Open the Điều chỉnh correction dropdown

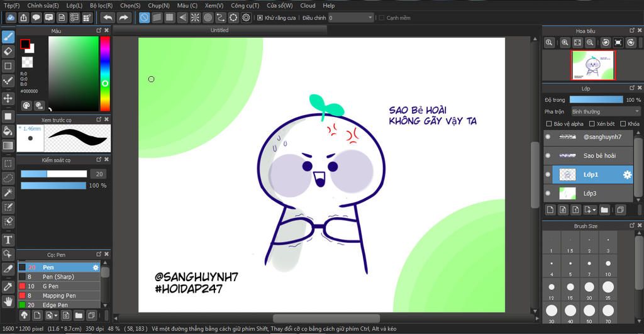coord(351,18)
